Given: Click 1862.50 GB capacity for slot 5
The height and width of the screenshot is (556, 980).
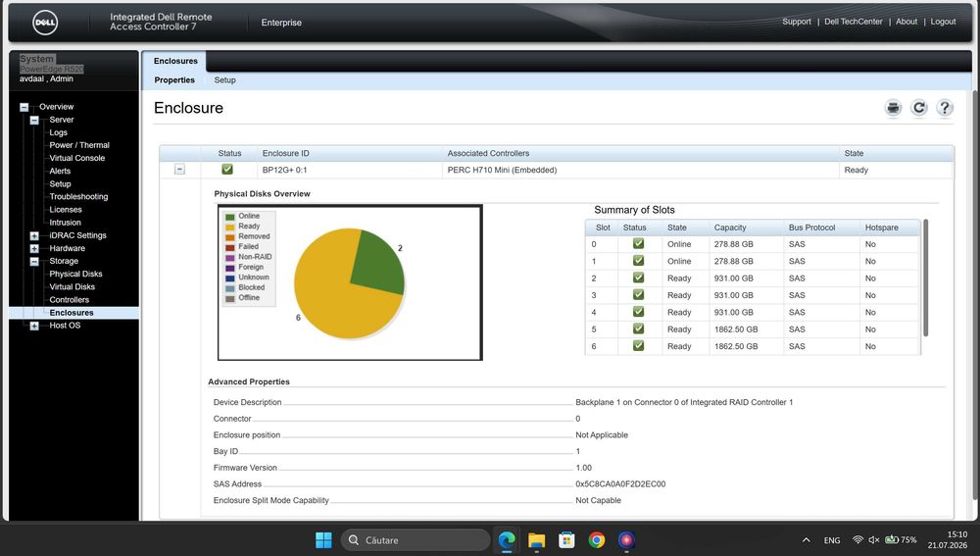Looking at the screenshot, I should (736, 329).
